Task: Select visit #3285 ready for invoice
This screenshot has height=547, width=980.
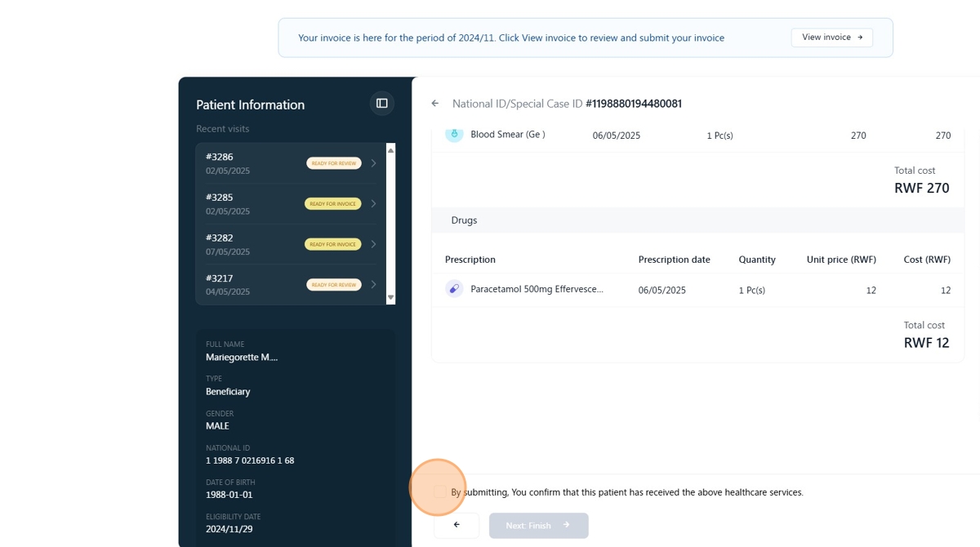Action: (x=291, y=203)
